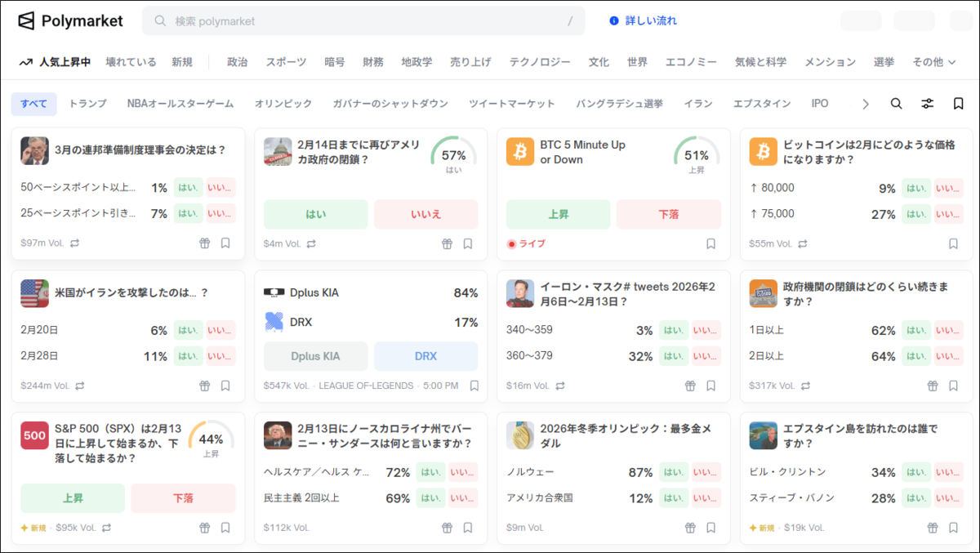Open saved bookmarks icon in filter row
The height and width of the screenshot is (553, 980).
(959, 104)
